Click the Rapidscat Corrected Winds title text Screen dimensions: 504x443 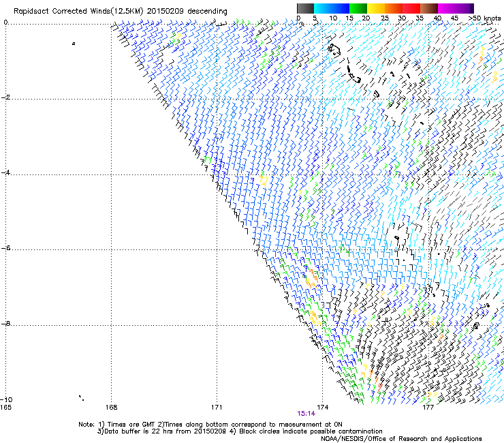coord(121,11)
